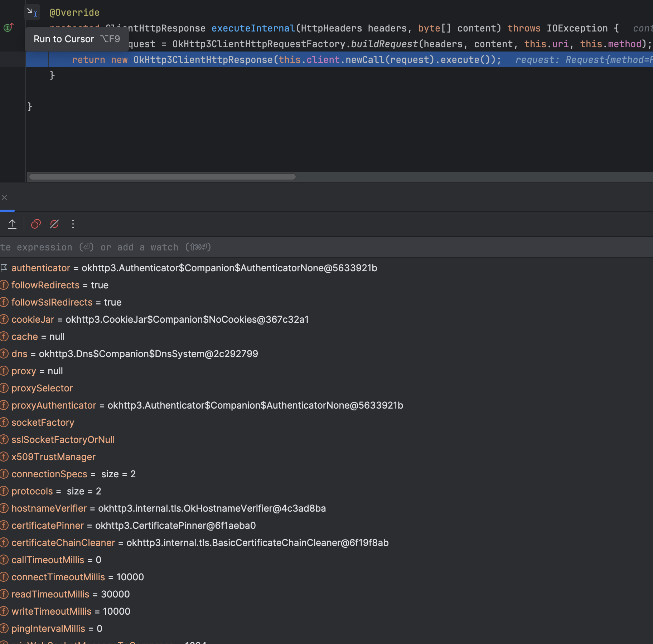The height and width of the screenshot is (644, 653).
Task: Click the this.method argument
Action: pos(611,44)
